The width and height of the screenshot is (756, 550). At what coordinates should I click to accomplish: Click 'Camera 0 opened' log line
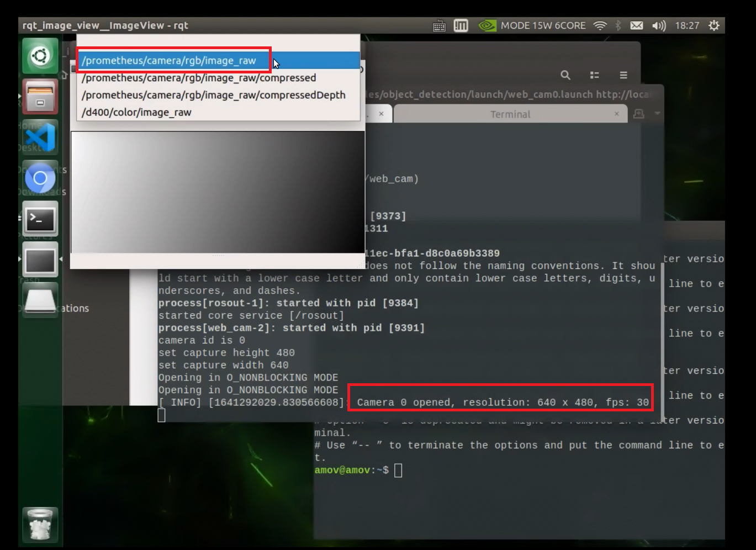pos(503,403)
